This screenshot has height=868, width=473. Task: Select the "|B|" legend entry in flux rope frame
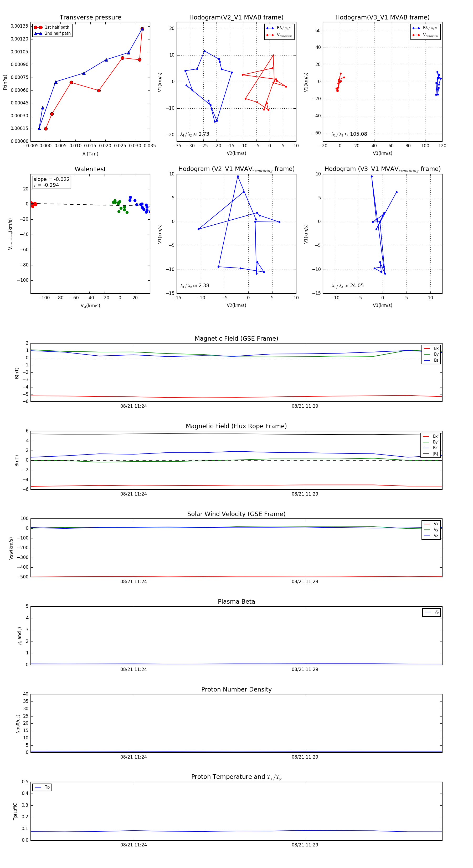click(431, 454)
